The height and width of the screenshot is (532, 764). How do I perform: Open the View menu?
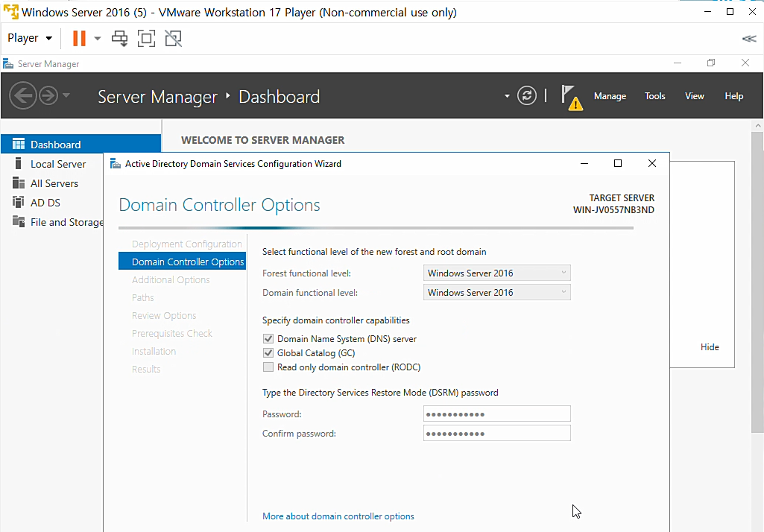click(694, 96)
